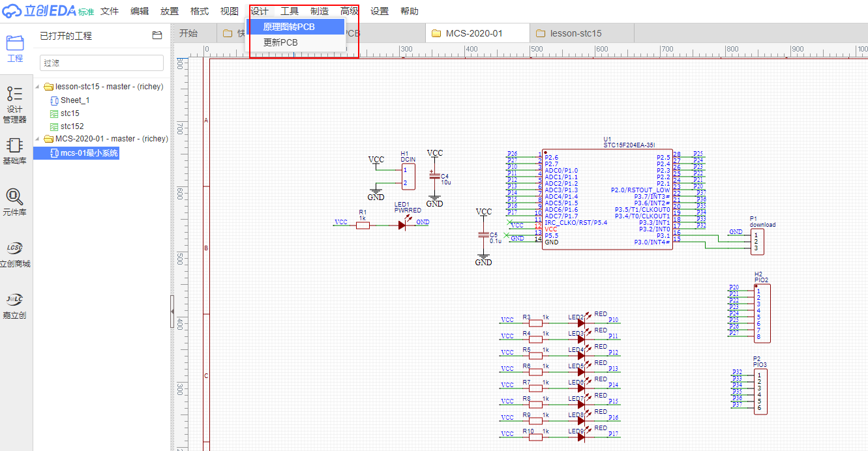Click the 已打开的工程 panel title
This screenshot has height=451, width=868.
coord(66,36)
